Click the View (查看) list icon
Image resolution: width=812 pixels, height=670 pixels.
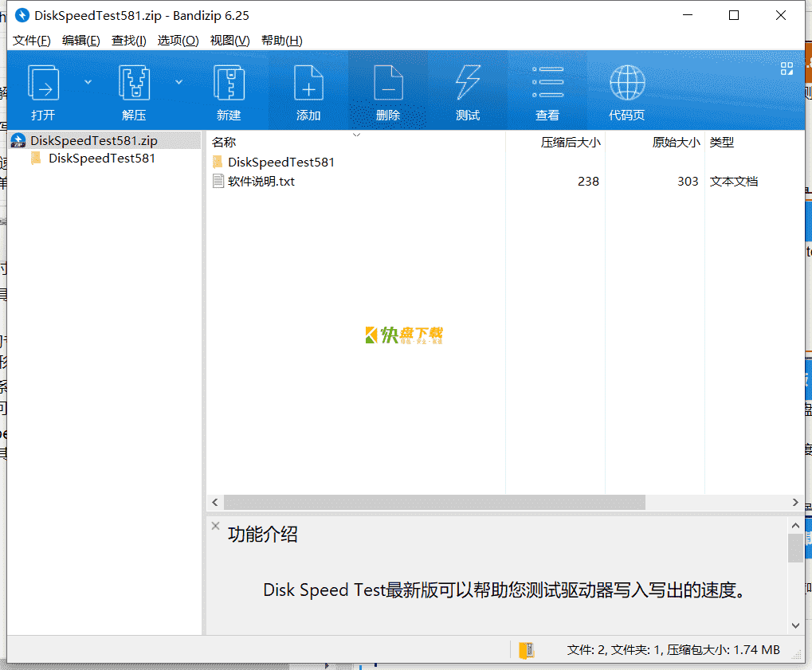(x=548, y=83)
